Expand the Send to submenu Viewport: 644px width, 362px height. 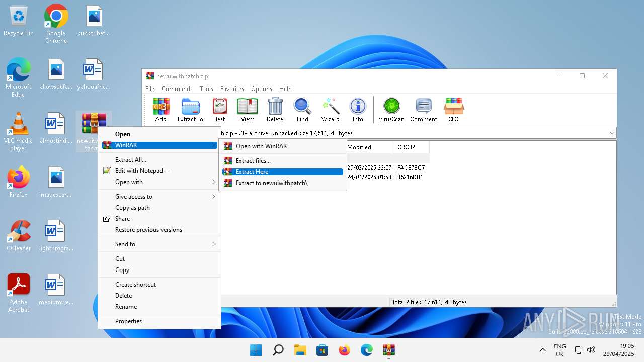[159, 244]
